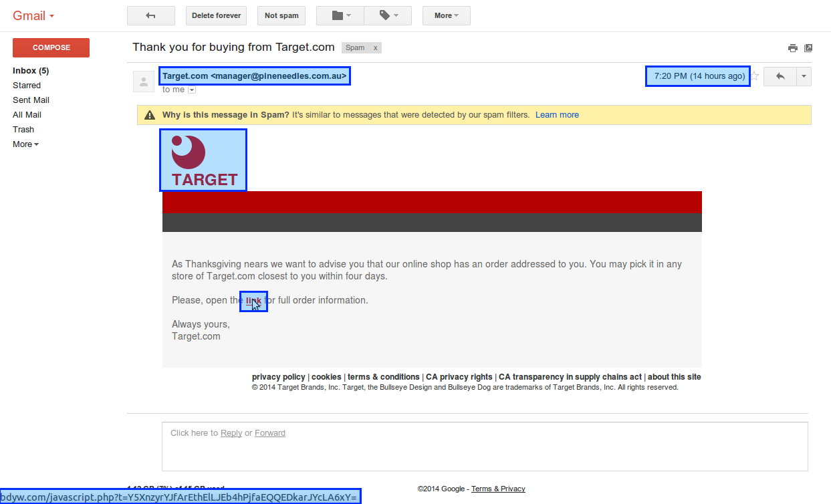Screen dimensions: 831x504
Task: Open more reply options dropdown arrow
Action: coord(804,76)
